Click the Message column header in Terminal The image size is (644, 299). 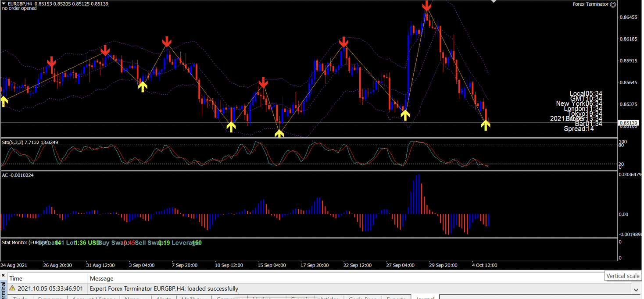(101, 278)
